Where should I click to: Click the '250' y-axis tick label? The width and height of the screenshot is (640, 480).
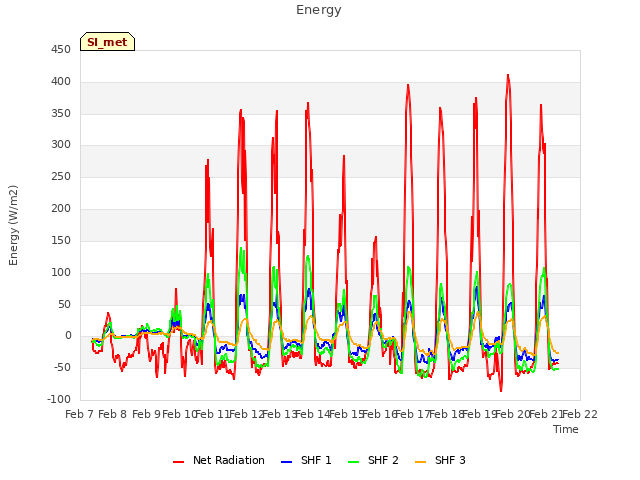pyautogui.click(x=61, y=176)
